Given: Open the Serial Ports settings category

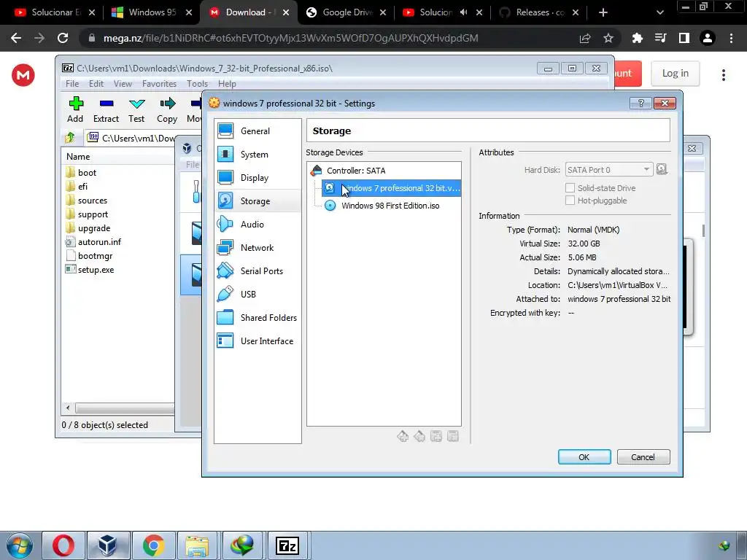Looking at the screenshot, I should pos(258,271).
